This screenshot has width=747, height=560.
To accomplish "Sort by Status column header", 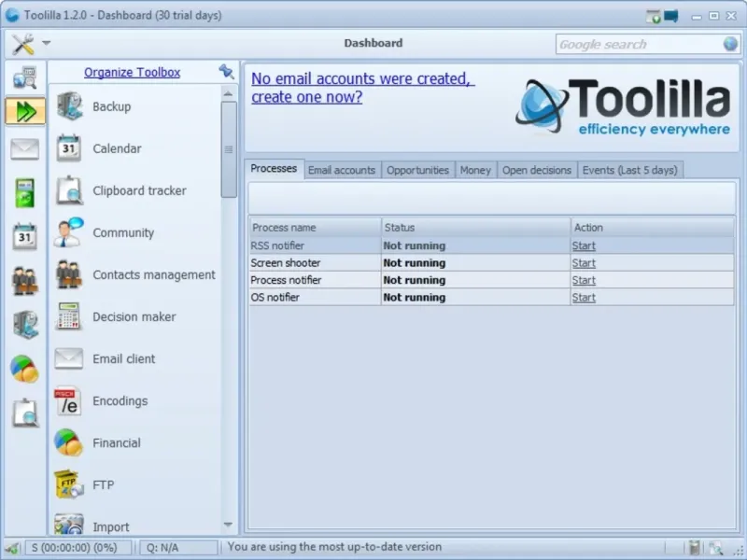I will coord(476,228).
